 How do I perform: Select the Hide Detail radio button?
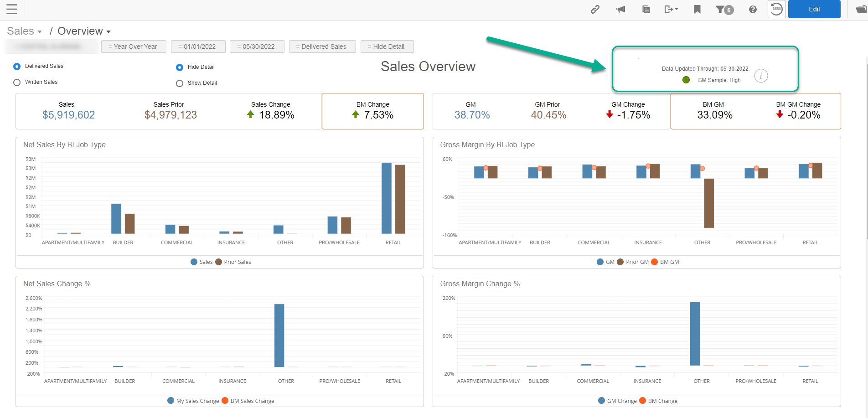[180, 67]
